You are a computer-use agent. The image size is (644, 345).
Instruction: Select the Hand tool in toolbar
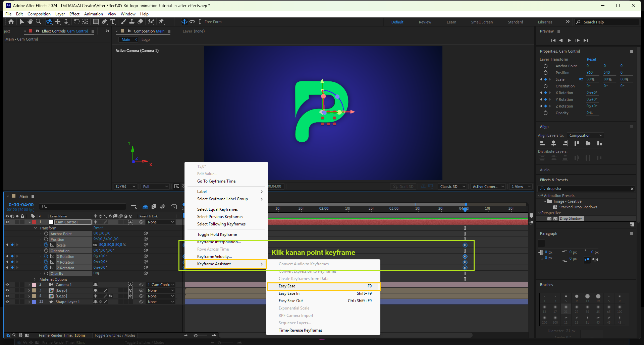[30, 22]
